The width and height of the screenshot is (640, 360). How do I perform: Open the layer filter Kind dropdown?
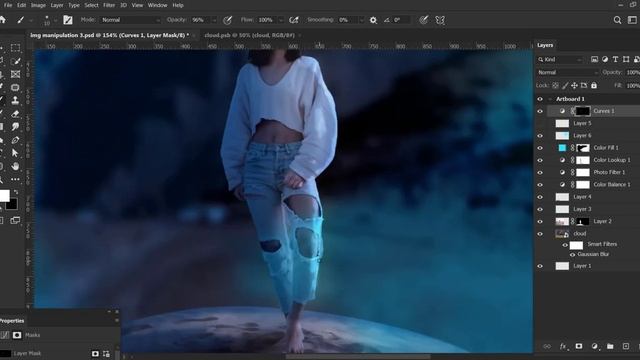[x=560, y=60]
